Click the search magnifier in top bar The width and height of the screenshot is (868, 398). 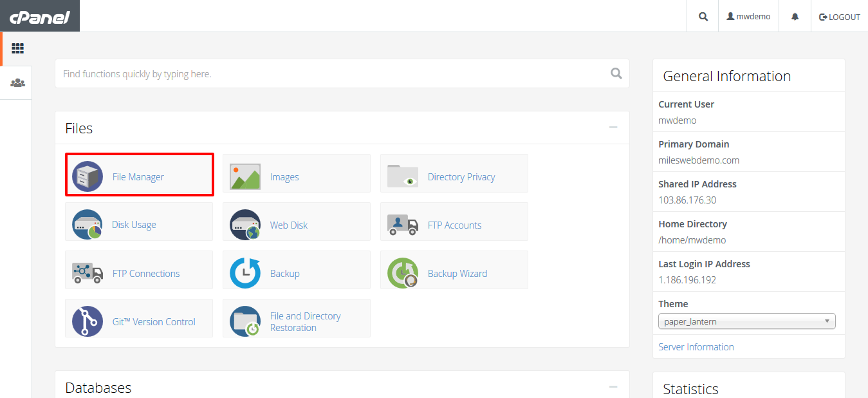click(x=703, y=17)
